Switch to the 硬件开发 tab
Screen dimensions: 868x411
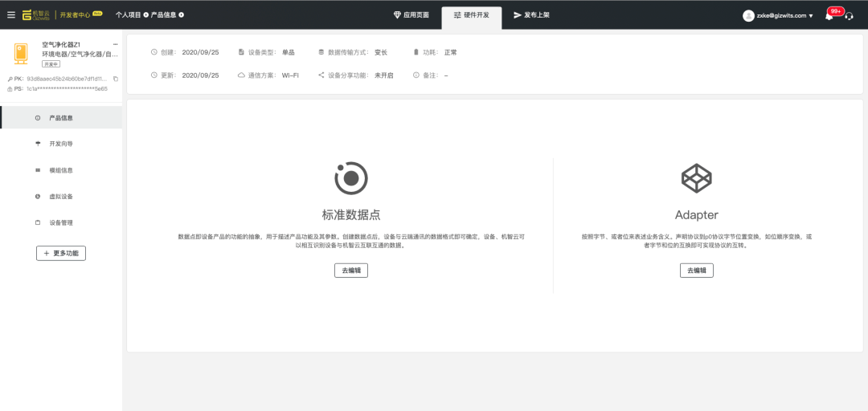(472, 18)
